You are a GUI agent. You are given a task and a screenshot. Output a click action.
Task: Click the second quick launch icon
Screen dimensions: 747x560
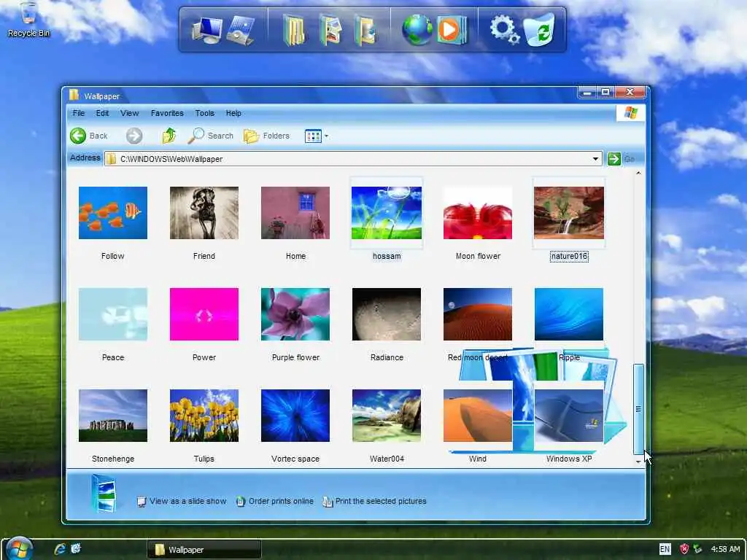[x=76, y=548]
